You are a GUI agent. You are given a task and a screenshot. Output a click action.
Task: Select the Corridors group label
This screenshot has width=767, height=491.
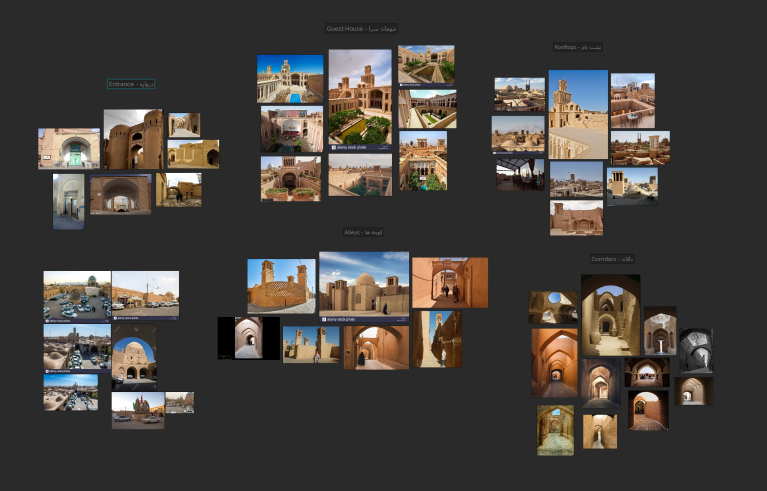612,259
